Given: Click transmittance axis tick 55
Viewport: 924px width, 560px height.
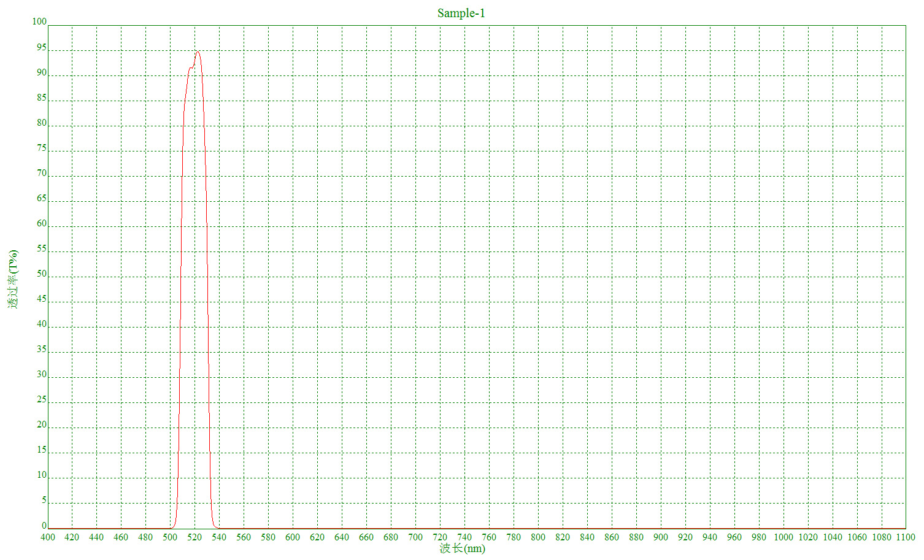Looking at the screenshot, I should click(x=42, y=249).
